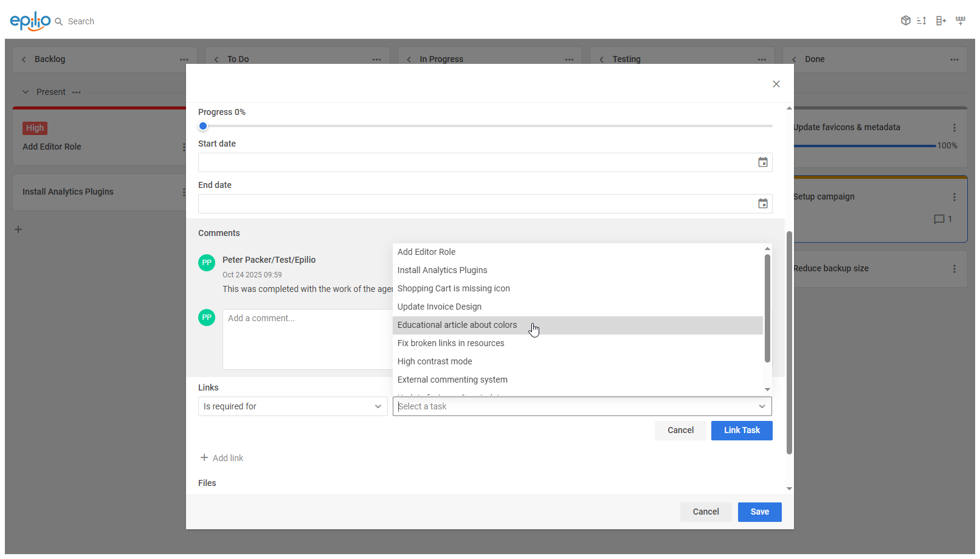Open the calendar picker for End date
This screenshot has height=559, width=980.
coord(762,203)
